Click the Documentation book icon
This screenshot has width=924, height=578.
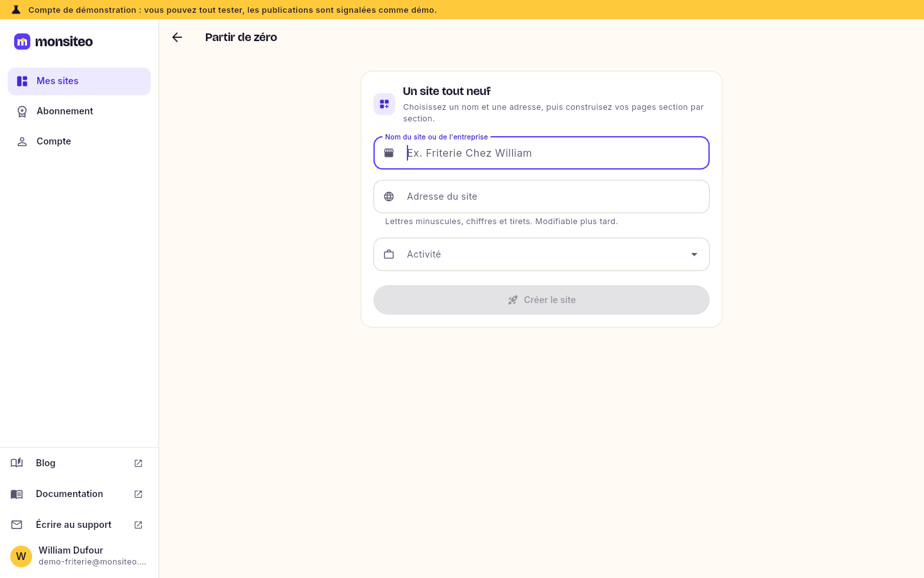[x=17, y=494]
